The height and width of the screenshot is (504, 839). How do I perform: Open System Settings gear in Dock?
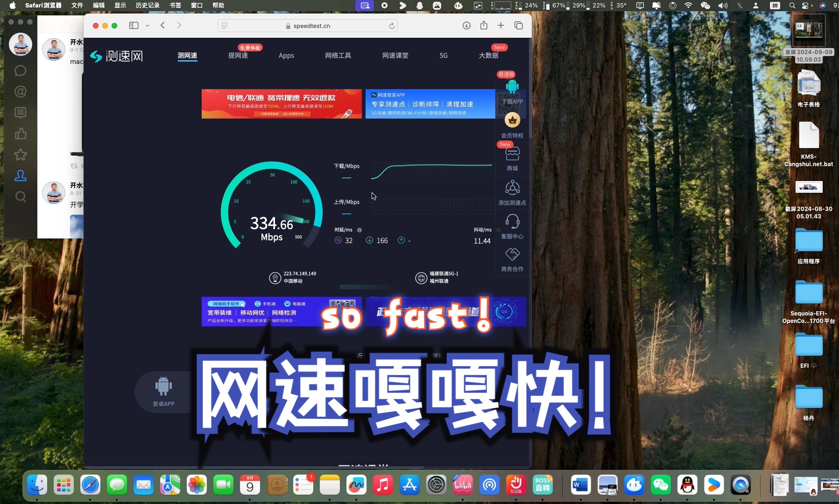[x=436, y=485]
